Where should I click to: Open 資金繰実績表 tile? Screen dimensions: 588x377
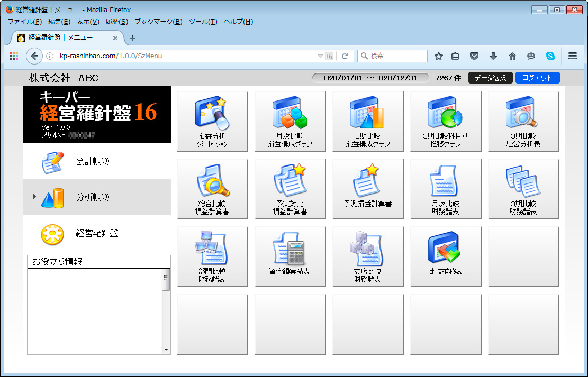[x=290, y=256]
